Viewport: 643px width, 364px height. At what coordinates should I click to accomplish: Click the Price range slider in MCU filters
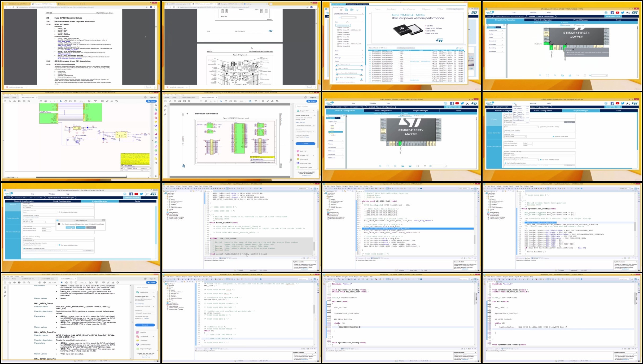(349, 65)
